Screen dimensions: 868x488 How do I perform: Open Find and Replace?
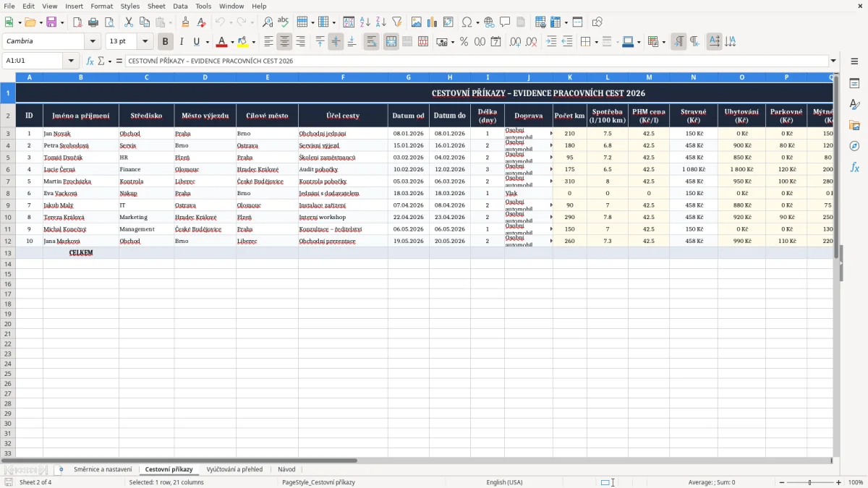[x=267, y=22]
